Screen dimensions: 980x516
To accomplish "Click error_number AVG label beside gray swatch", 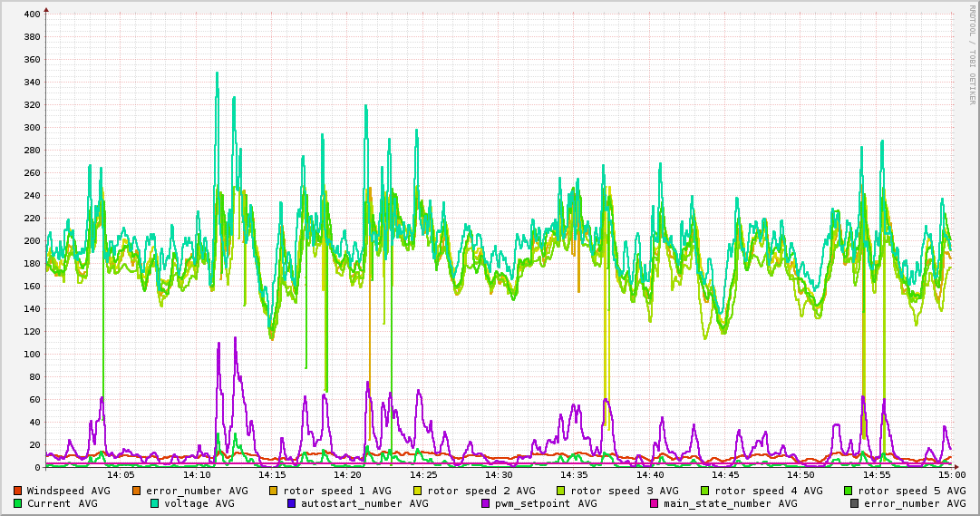I will [x=915, y=503].
